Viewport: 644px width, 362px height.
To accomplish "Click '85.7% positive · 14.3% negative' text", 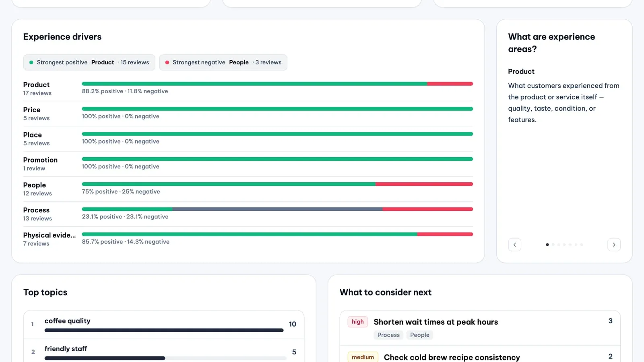I will point(126,242).
